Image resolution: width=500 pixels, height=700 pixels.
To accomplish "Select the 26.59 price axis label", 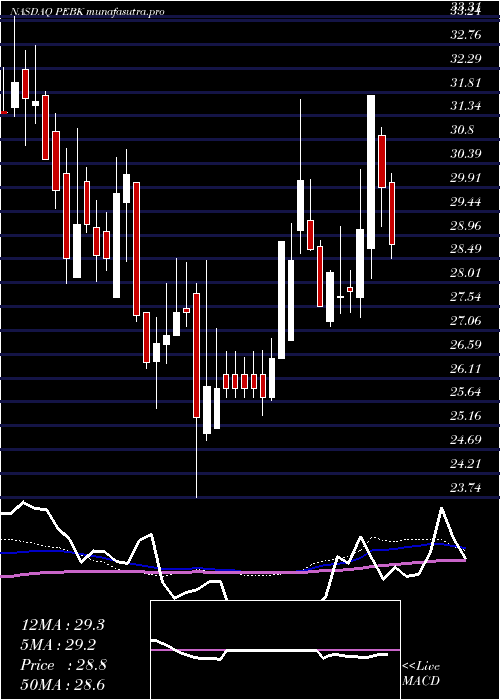I will click(466, 345).
